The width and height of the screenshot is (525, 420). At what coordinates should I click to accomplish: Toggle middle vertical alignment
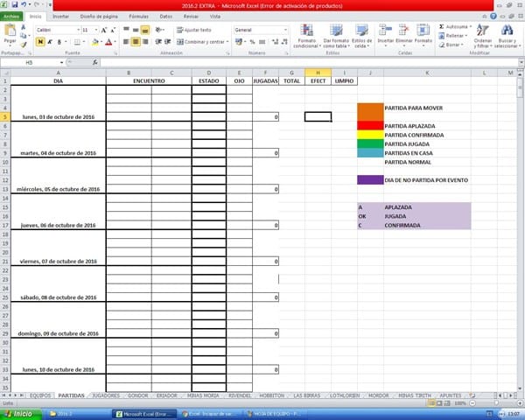[136, 30]
